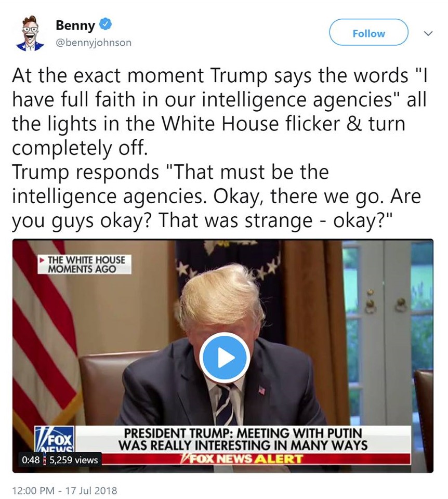The width and height of the screenshot is (448, 499).
Task: Open the @bennyjohnson handle link
Action: pyautogui.click(x=94, y=43)
